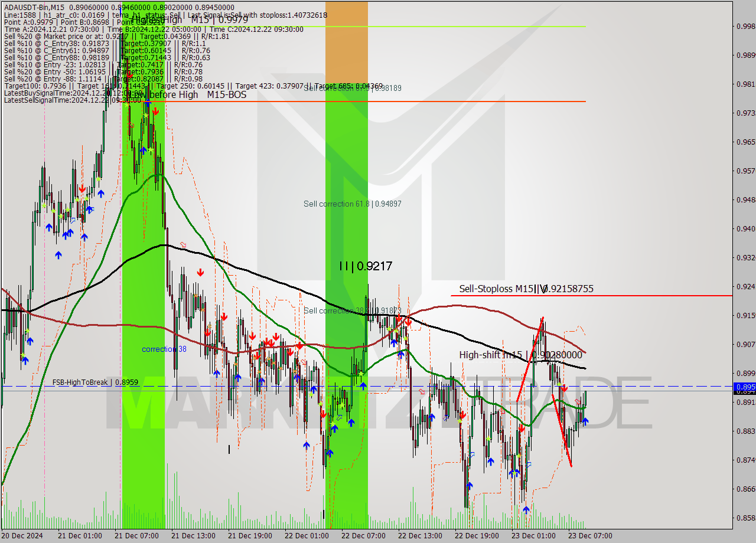Click the current price tag 0.895
The width and height of the screenshot is (756, 543).
pos(744,387)
